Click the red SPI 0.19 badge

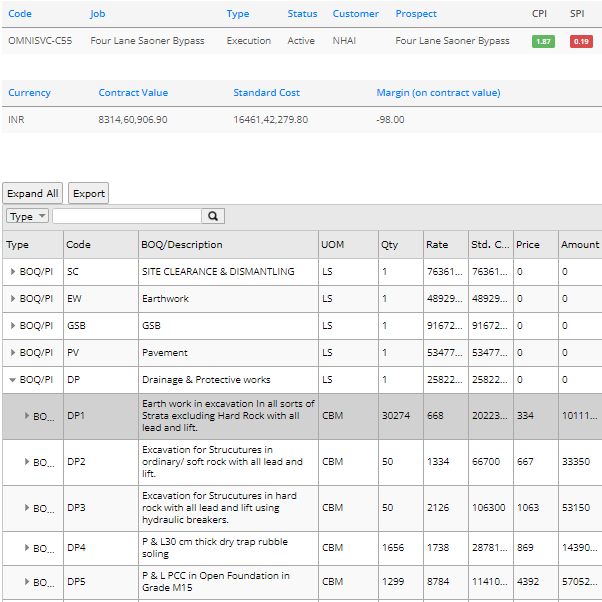(x=581, y=41)
